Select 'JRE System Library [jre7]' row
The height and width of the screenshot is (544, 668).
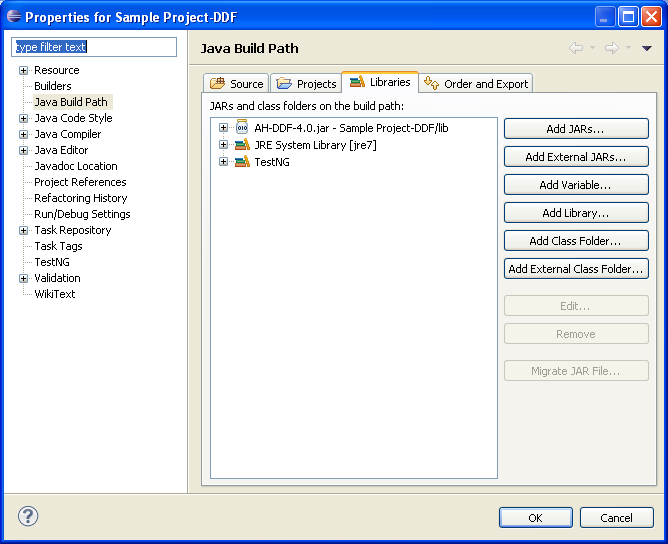[315, 145]
